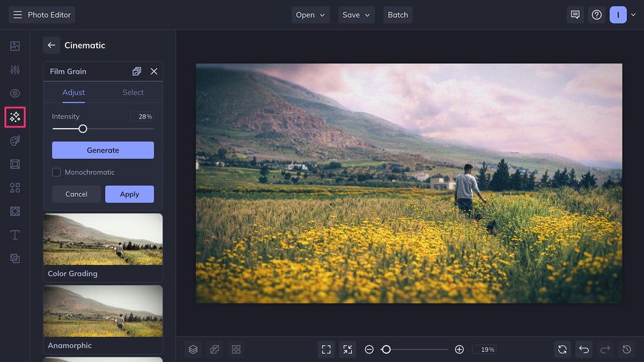Click the reset/rotate arrows icon
This screenshot has width=644, height=362.
tap(562, 349)
